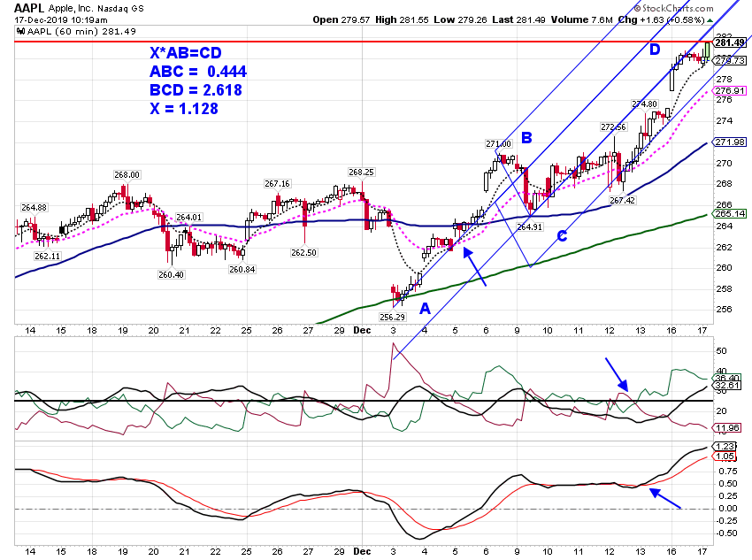Click the X*AB=CD formula text
This screenshot has height=560, width=752.
pyautogui.click(x=186, y=53)
